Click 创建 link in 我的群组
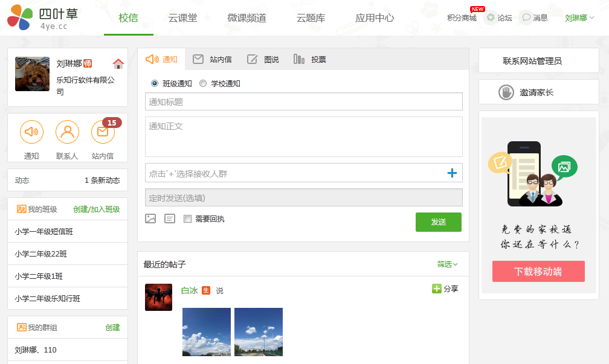This screenshot has width=609, height=364. [112, 328]
